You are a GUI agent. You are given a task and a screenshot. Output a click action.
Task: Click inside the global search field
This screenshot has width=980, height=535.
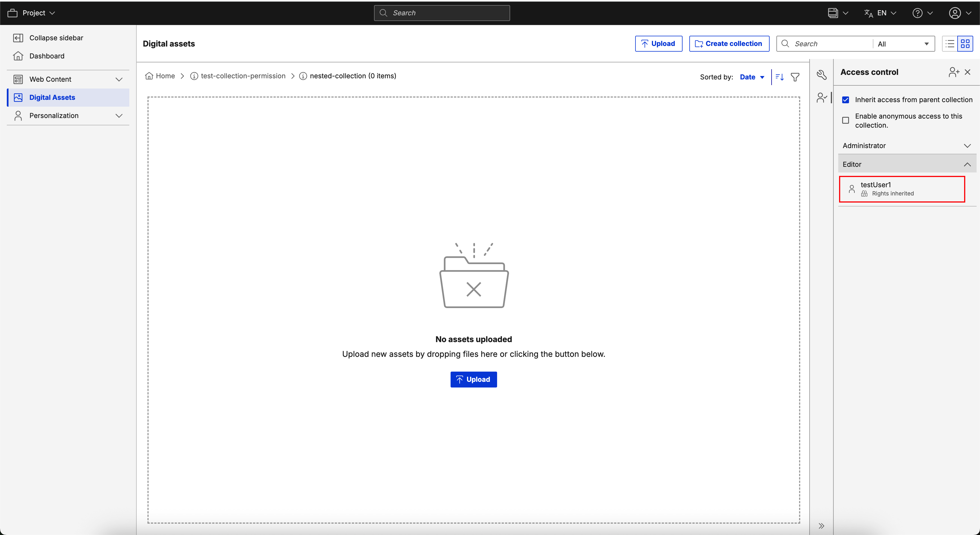point(441,12)
